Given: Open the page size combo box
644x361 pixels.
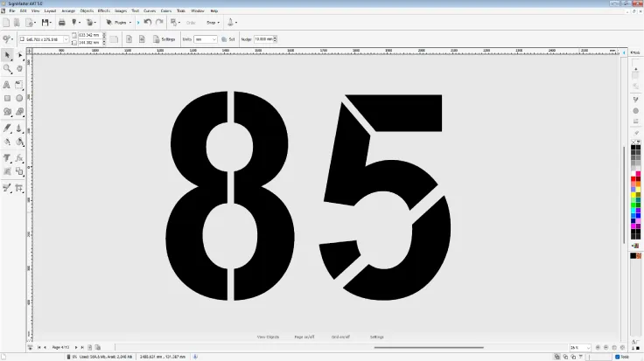Looking at the screenshot, I should [44, 39].
